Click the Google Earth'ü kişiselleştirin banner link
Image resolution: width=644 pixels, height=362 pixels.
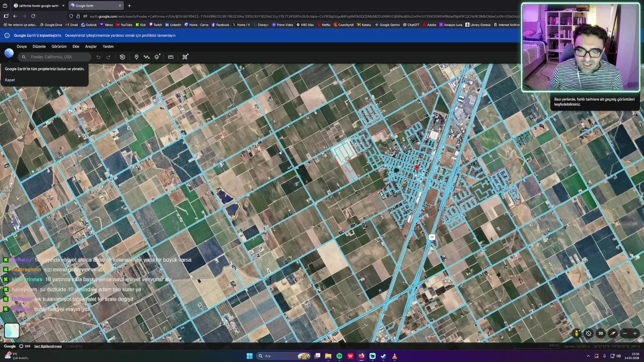37,36
